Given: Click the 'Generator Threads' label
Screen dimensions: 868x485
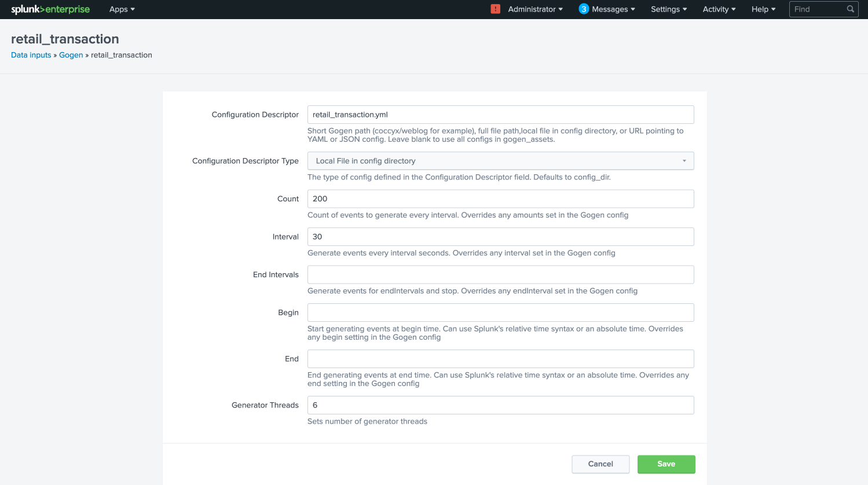Looking at the screenshot, I should pos(265,405).
